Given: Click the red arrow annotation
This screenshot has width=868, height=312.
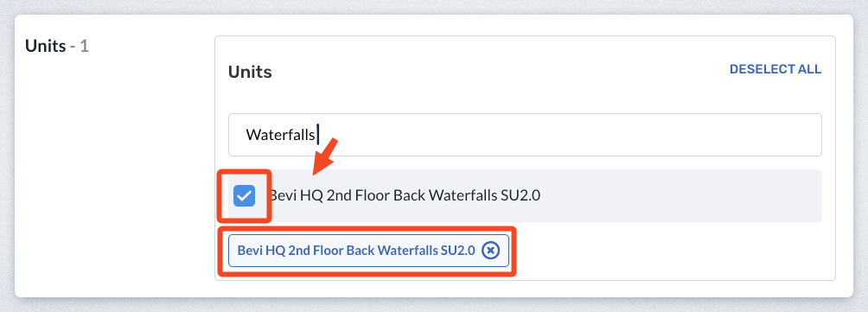Looking at the screenshot, I should tap(325, 157).
